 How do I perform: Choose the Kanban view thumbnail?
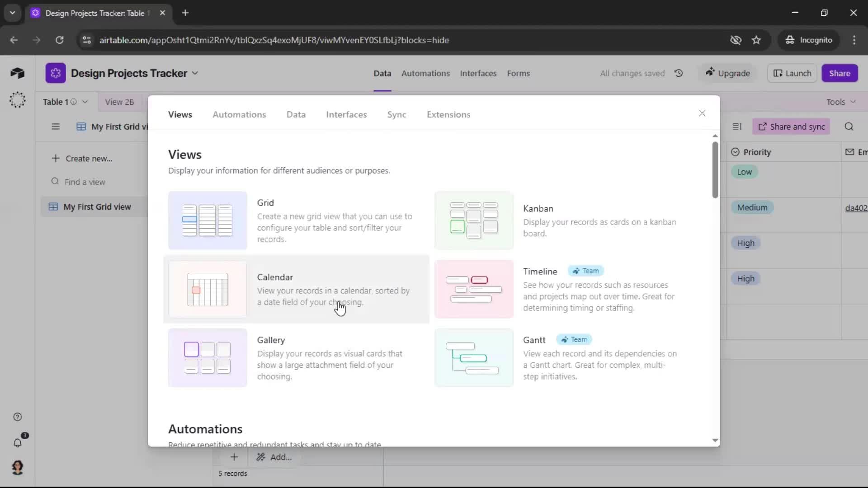pos(474,221)
